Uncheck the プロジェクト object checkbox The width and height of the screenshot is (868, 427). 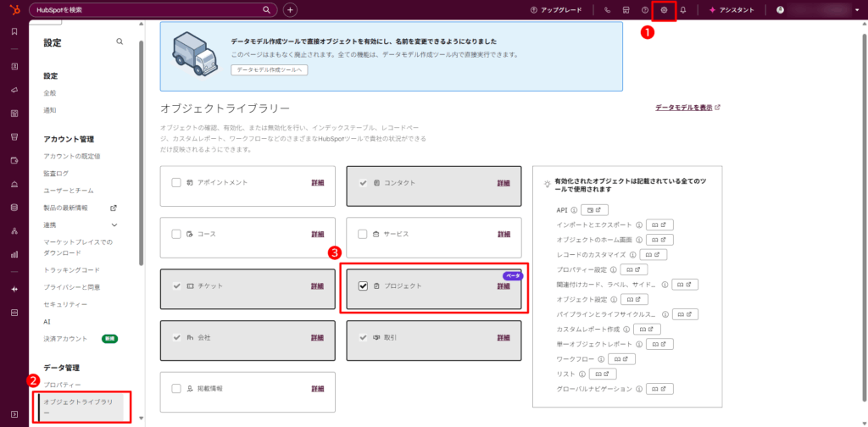pyautogui.click(x=363, y=286)
